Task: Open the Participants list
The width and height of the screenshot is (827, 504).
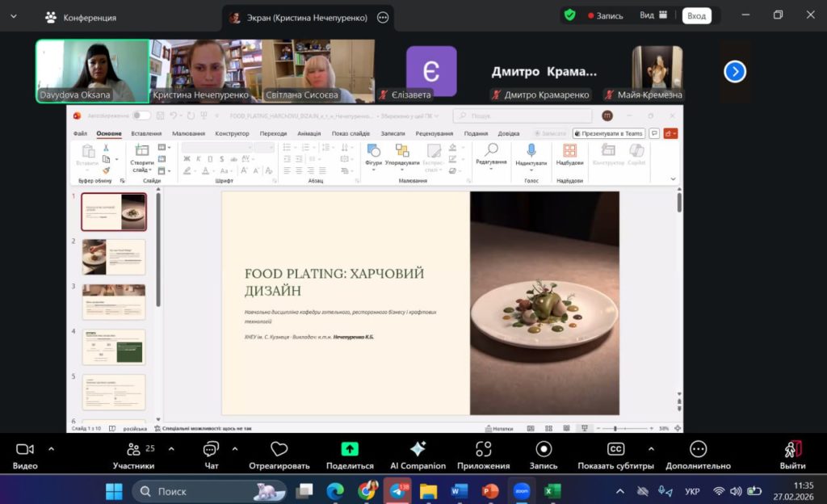Action: coord(133,450)
